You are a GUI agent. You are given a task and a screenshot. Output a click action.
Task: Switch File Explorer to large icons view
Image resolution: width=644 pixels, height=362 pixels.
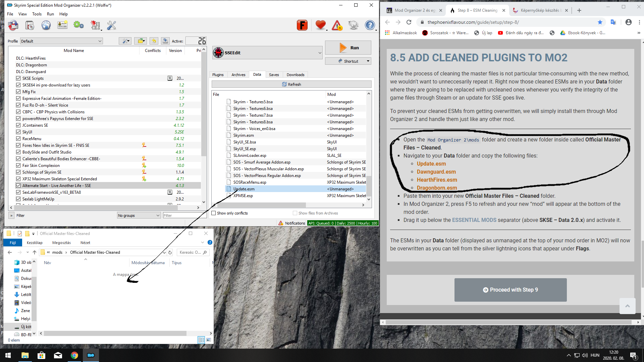pos(209,340)
